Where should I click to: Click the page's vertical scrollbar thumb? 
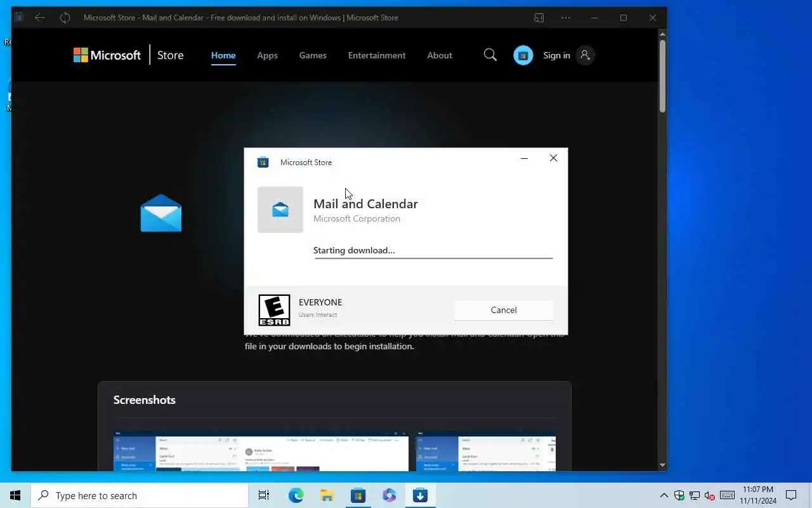point(662,76)
